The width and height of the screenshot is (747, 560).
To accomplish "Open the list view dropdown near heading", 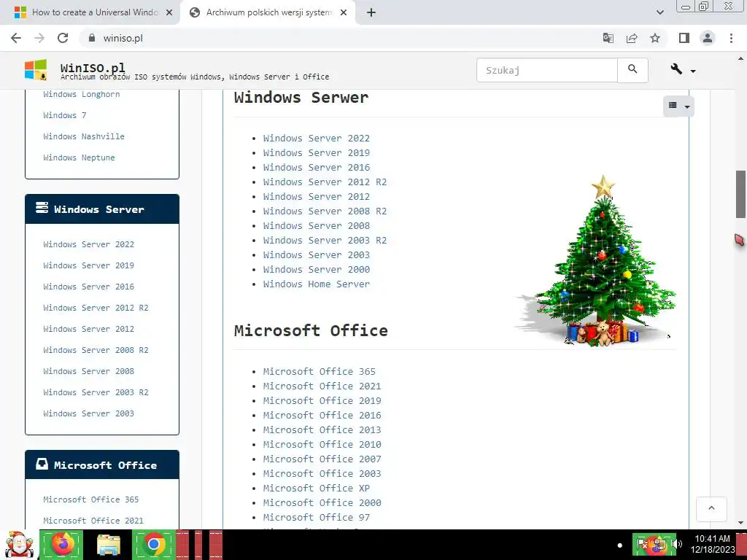I will point(678,106).
